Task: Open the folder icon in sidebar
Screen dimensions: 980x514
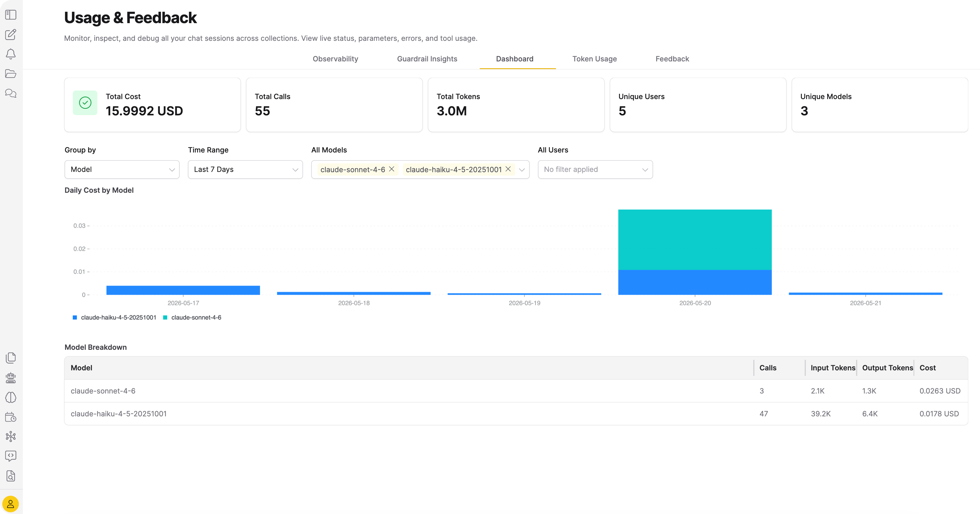Action: pyautogui.click(x=11, y=73)
